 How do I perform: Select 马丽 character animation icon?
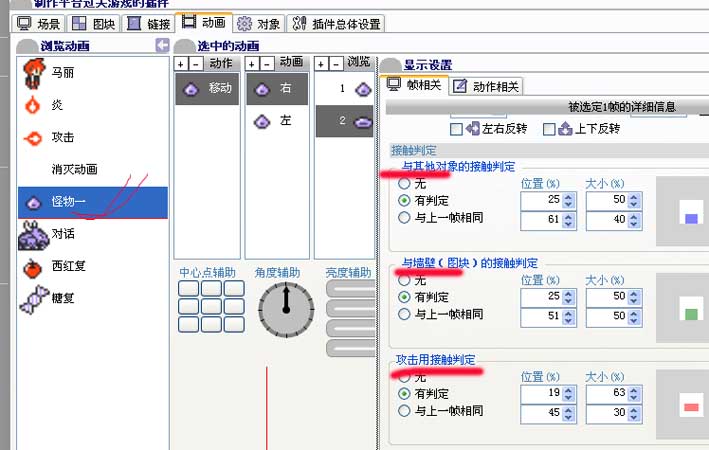click(x=34, y=73)
